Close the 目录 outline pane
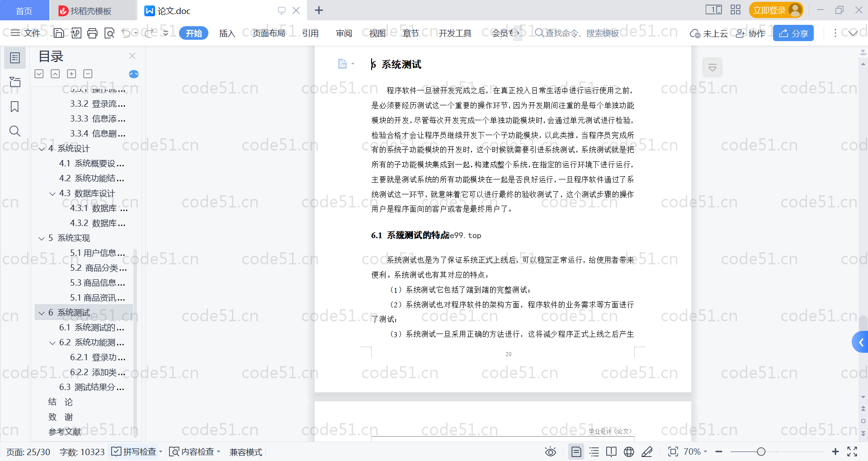This screenshot has width=868, height=461. pos(132,56)
